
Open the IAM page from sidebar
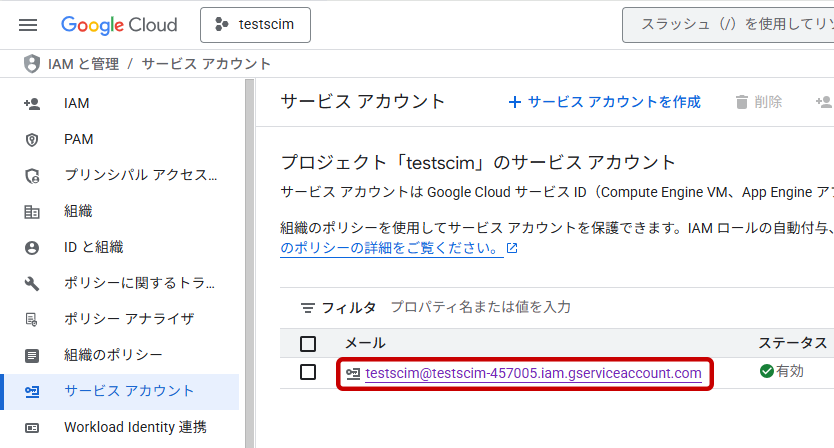point(77,103)
